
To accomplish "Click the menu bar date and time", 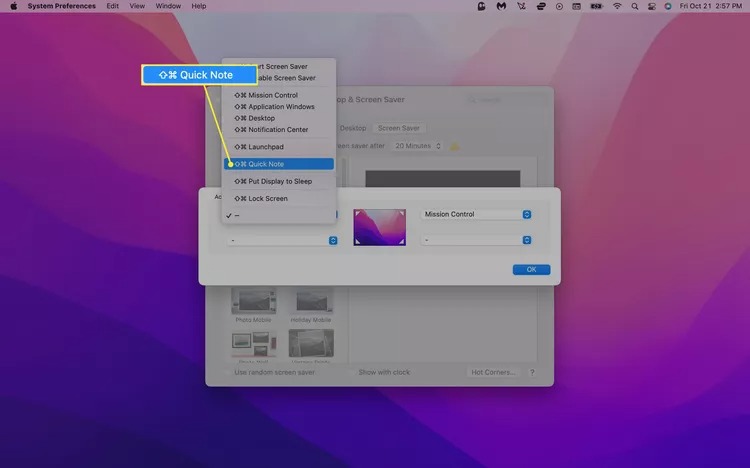I will 711,6.
